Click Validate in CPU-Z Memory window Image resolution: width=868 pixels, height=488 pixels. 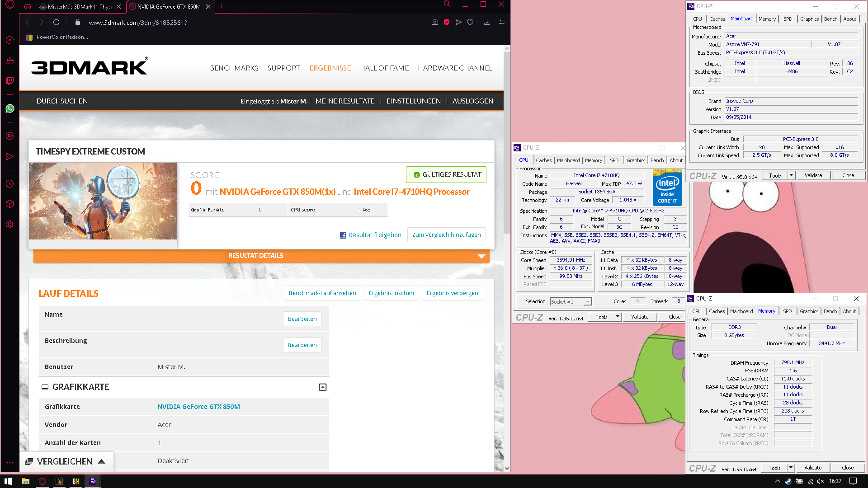coord(812,468)
